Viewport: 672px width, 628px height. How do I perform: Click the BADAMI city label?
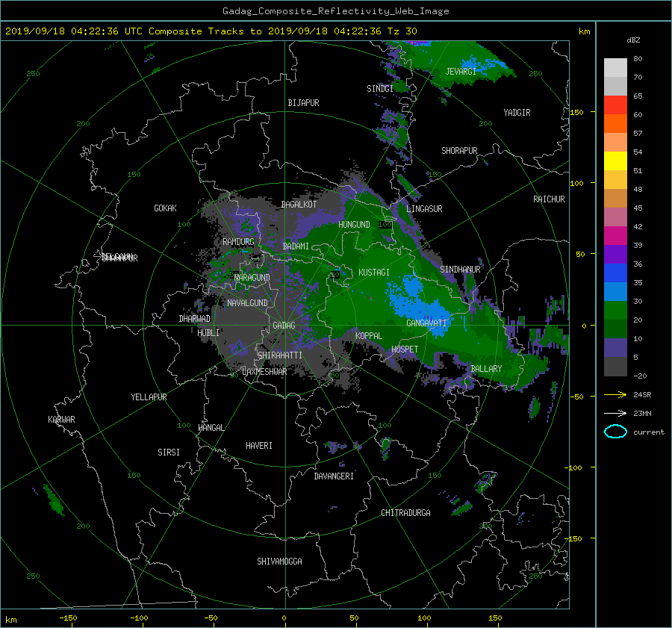[296, 246]
